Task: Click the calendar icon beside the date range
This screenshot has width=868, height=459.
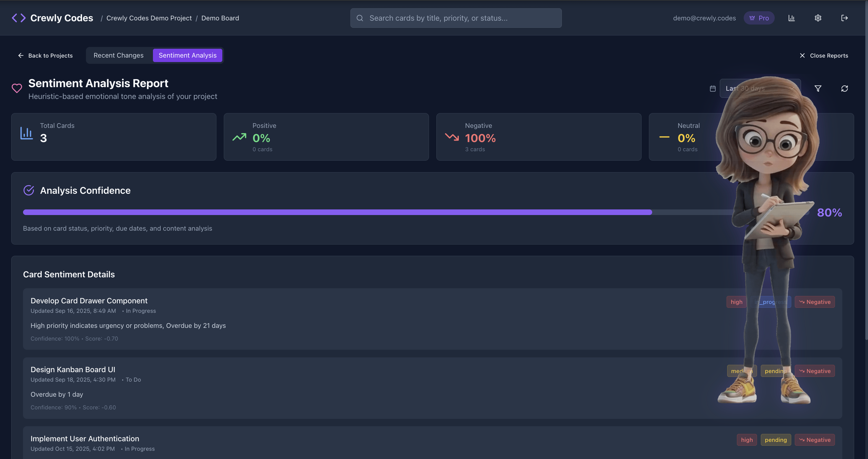Action: [x=713, y=88]
